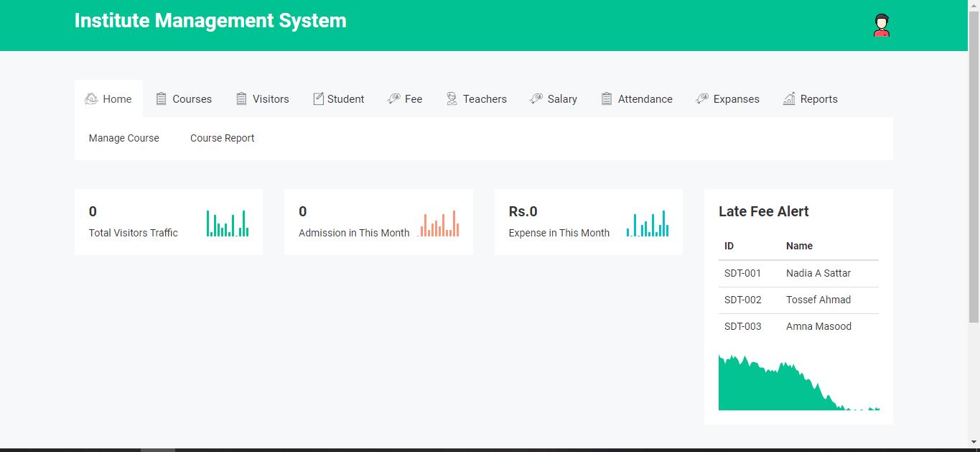
Task: Click the scrollbar down arrow
Action: click(974, 443)
